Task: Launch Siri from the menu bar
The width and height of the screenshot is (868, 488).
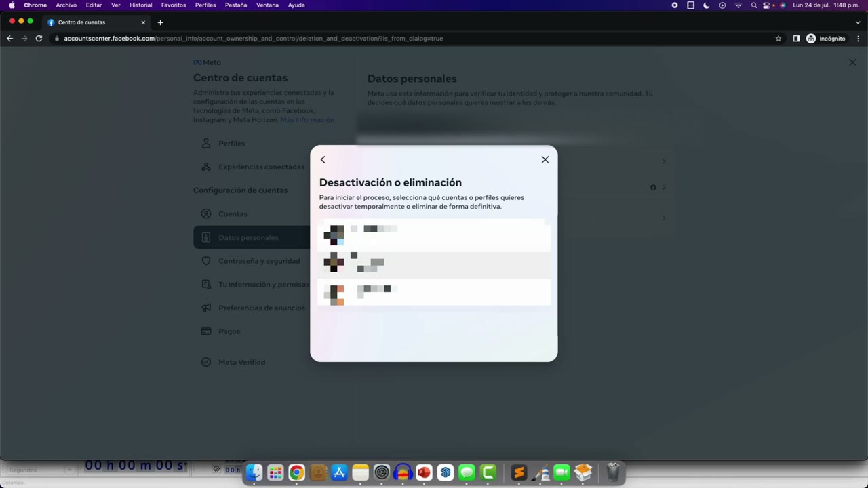Action: tap(783, 5)
